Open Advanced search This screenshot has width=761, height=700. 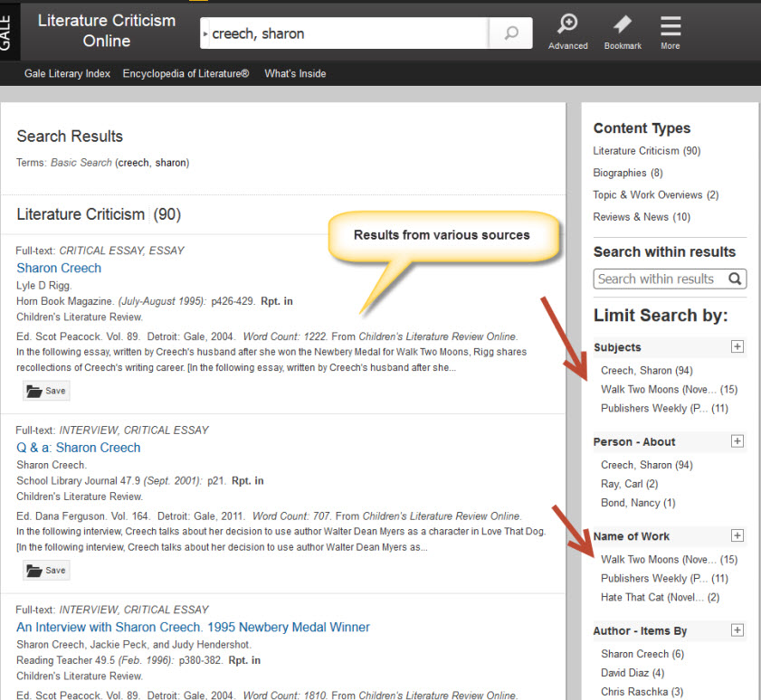(x=568, y=32)
